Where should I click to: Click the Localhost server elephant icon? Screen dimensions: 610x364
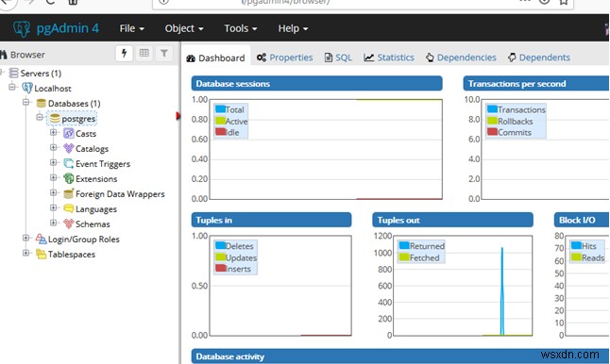click(27, 89)
